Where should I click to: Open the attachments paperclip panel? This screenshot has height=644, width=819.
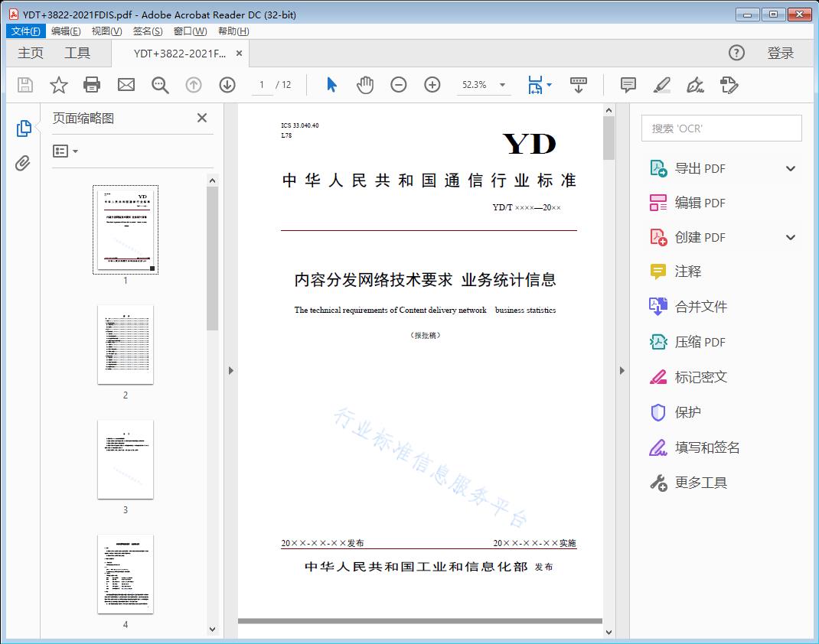[x=24, y=161]
